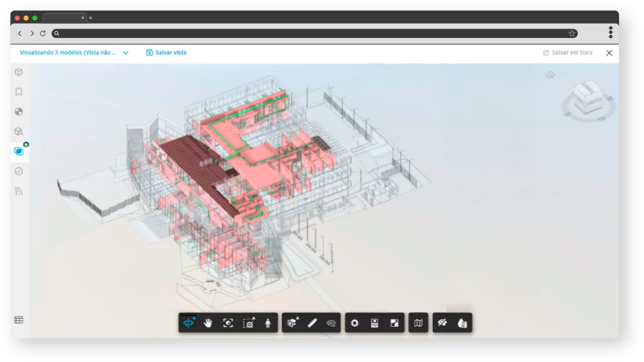Image resolution: width=644 pixels, height=362 pixels.
Task: Open the viewer Settings gear
Action: (x=354, y=323)
